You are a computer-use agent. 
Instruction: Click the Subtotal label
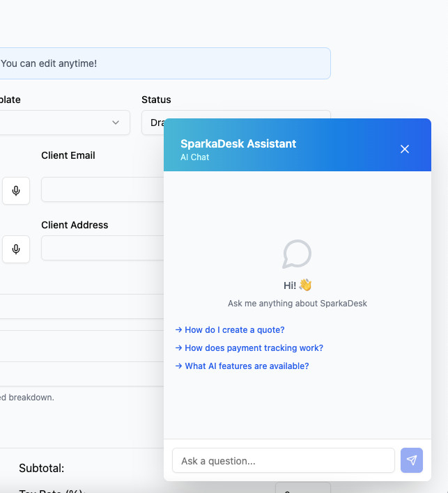coord(42,468)
